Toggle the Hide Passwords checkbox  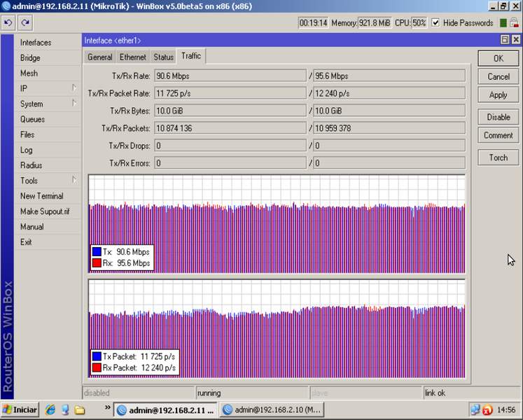coord(435,22)
